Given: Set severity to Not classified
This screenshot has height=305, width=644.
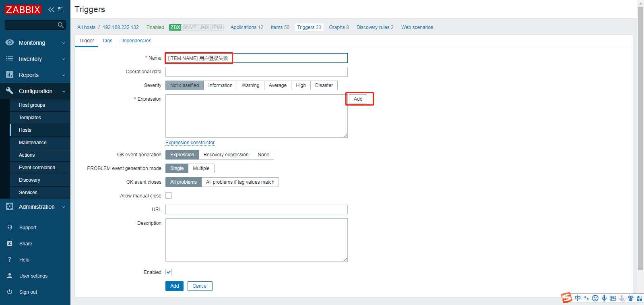Looking at the screenshot, I should pos(184,85).
